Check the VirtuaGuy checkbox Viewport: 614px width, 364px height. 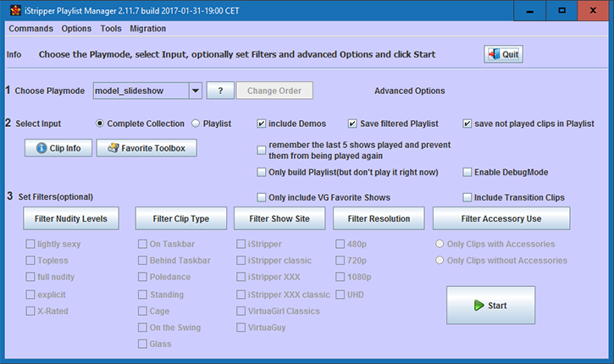pyautogui.click(x=241, y=328)
